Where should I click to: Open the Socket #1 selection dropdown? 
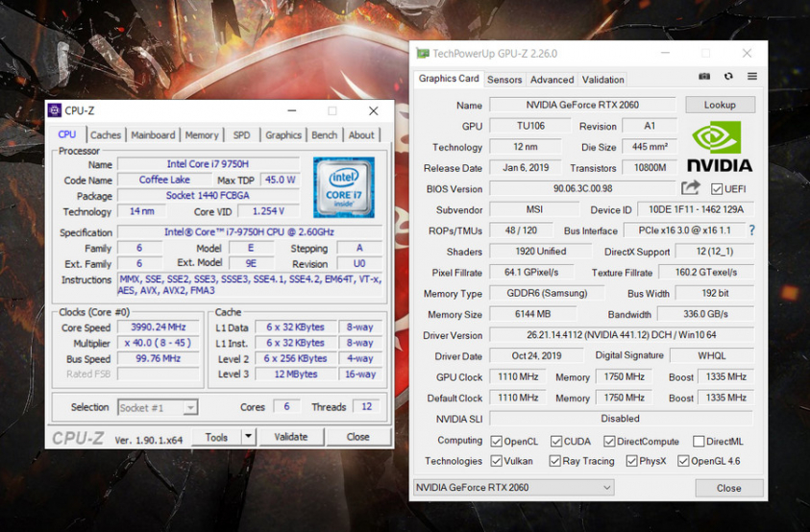(158, 407)
